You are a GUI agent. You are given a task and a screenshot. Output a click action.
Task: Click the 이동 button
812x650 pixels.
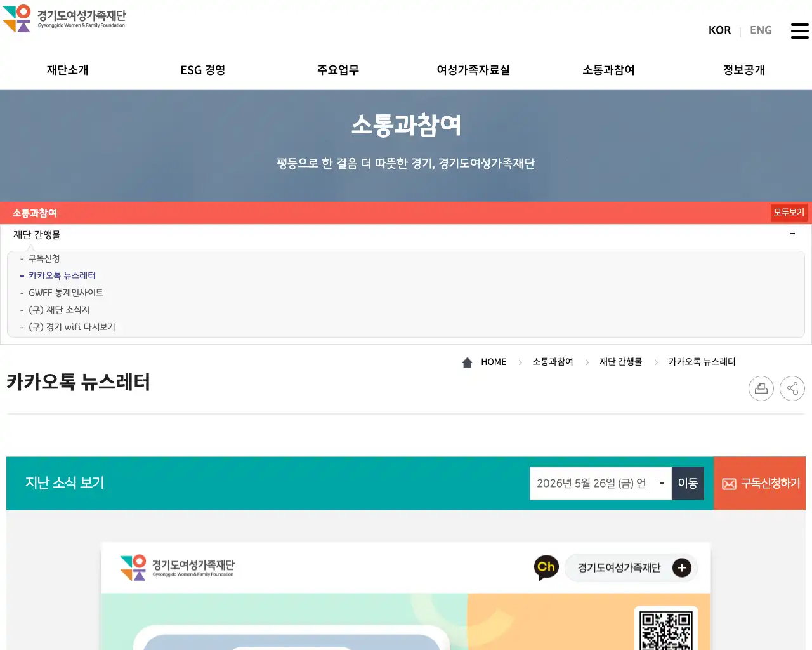point(688,483)
